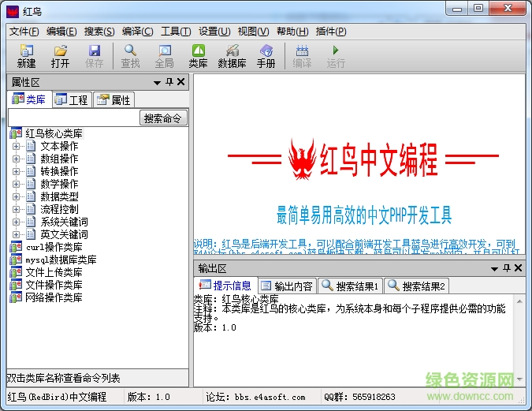Select 文本操作 tree item label
The width and height of the screenshot is (532, 411).
(60, 147)
